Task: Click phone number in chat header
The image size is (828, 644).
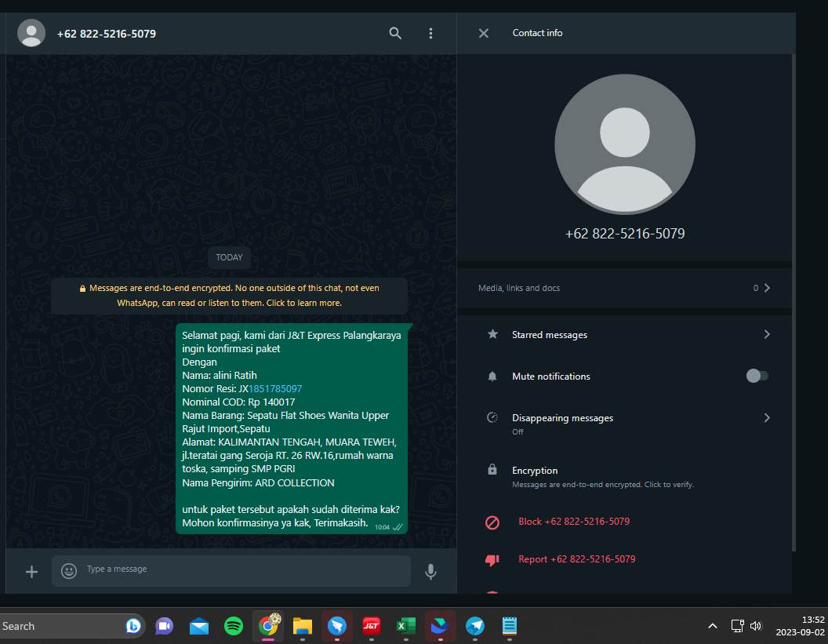Action: (106, 34)
